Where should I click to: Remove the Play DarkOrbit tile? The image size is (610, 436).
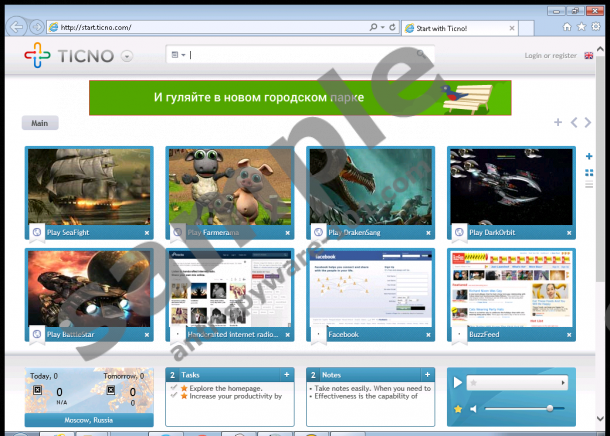[568, 233]
